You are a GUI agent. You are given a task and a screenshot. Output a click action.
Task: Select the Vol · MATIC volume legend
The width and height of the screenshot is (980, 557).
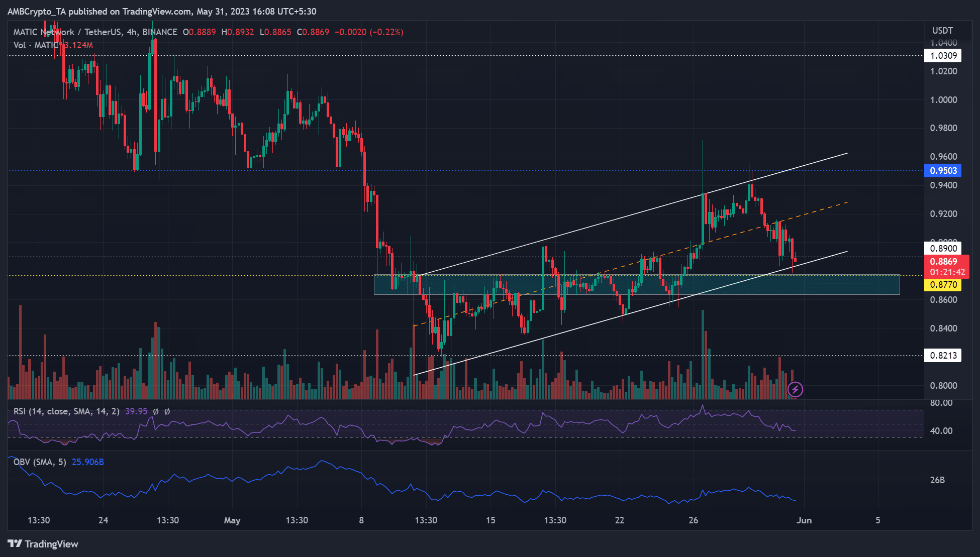(36, 45)
